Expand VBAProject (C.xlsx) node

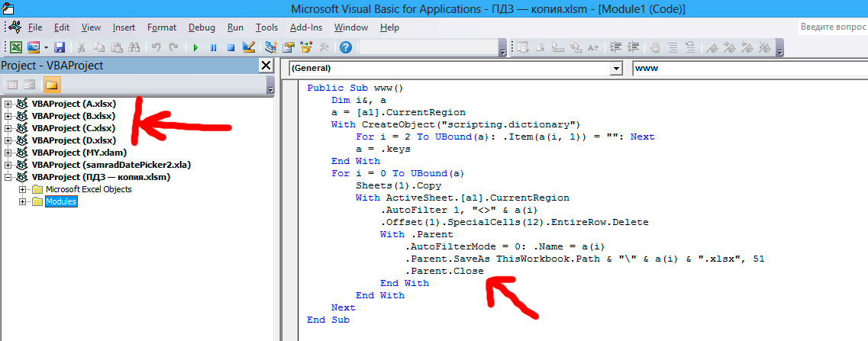point(8,128)
